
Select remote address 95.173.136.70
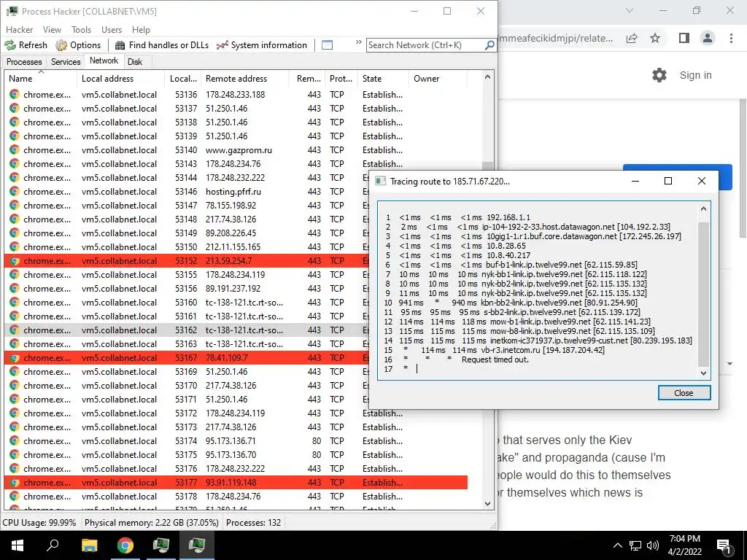pos(231,455)
